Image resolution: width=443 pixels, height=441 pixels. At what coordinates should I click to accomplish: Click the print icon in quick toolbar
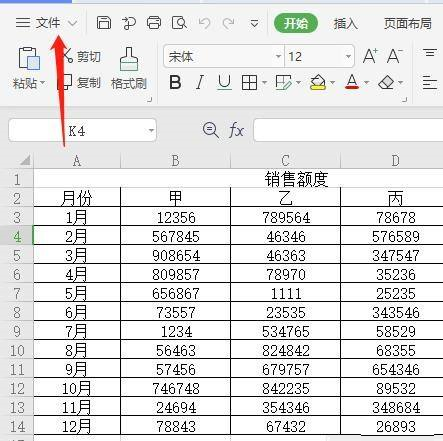pos(154,23)
